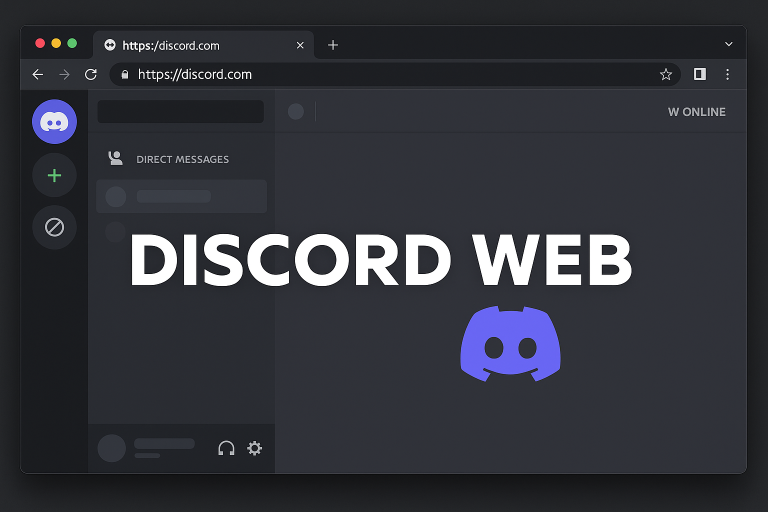Close the discord.com tab
The height and width of the screenshot is (512, 768).
click(x=300, y=45)
